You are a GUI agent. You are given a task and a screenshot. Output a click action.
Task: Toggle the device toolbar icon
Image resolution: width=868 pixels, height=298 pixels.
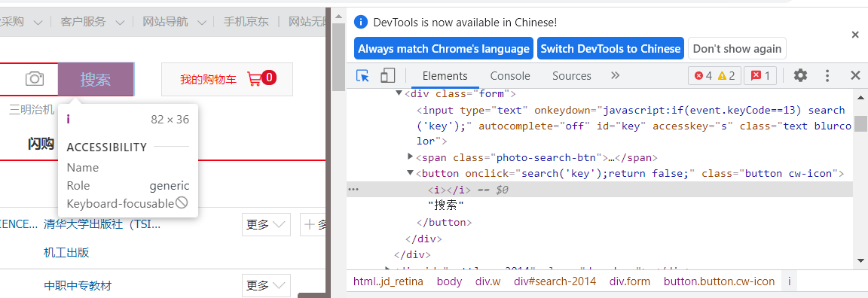[x=387, y=76]
